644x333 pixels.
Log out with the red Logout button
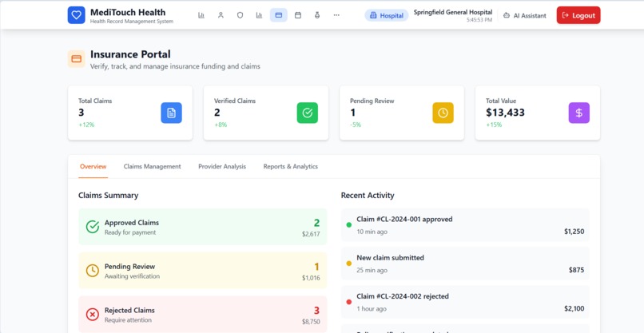point(578,15)
